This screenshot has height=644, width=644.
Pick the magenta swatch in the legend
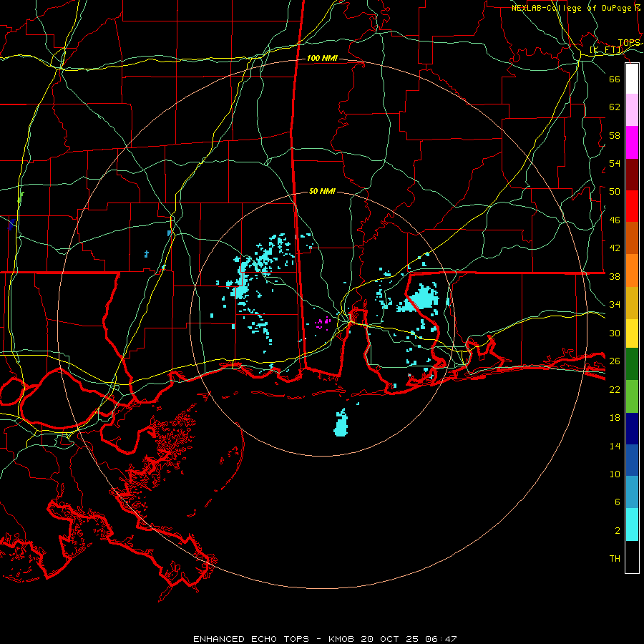pyautogui.click(x=632, y=142)
